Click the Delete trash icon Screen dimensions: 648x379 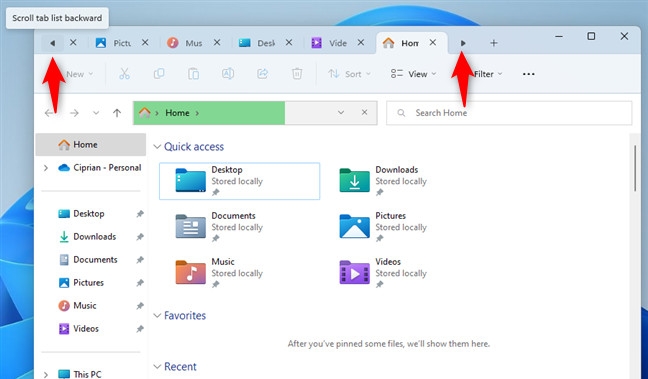[x=297, y=74]
